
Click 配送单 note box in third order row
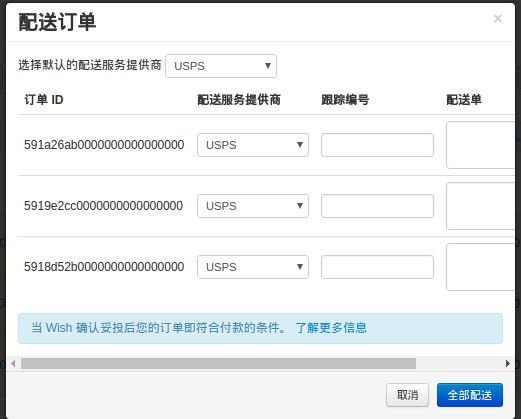click(480, 267)
